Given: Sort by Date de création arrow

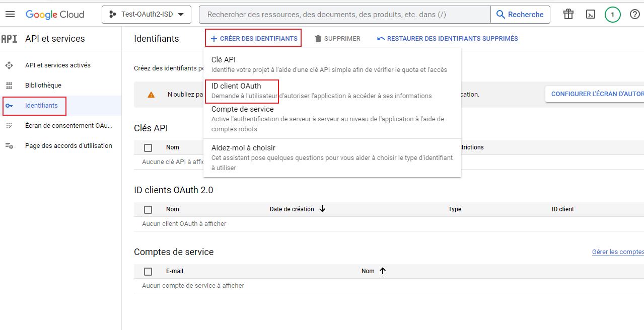Looking at the screenshot, I should [322, 209].
